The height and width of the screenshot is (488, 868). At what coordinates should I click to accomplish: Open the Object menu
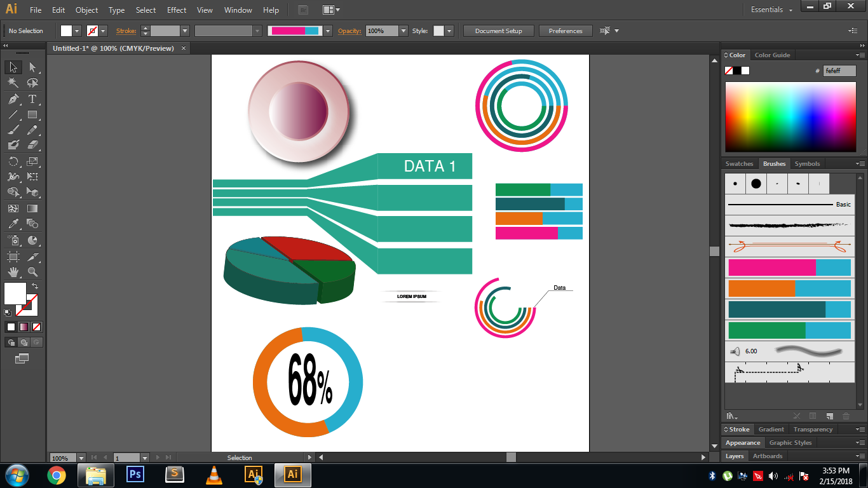[x=86, y=10]
